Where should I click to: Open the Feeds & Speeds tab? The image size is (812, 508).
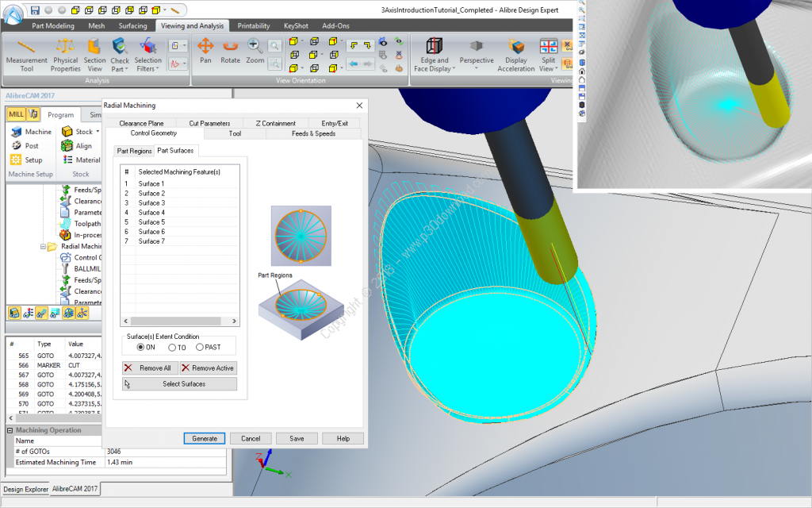pyautogui.click(x=313, y=133)
